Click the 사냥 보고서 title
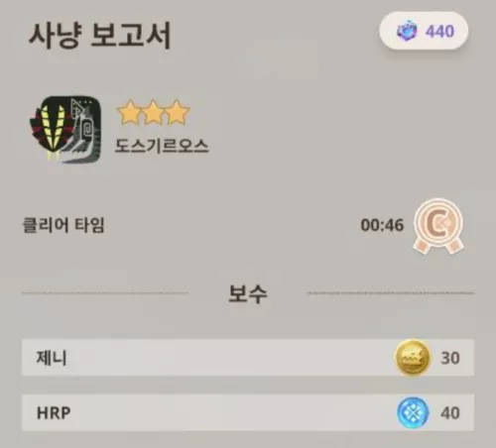 click(x=99, y=35)
